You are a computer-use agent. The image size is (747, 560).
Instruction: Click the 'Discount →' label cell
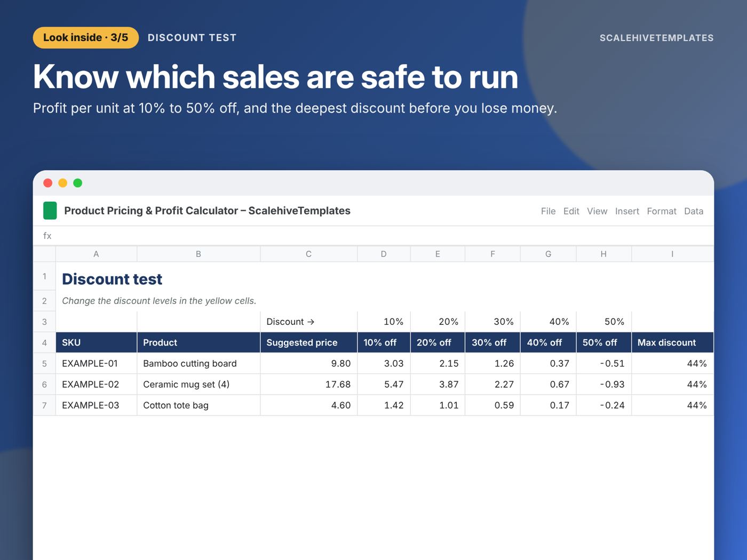[308, 322]
